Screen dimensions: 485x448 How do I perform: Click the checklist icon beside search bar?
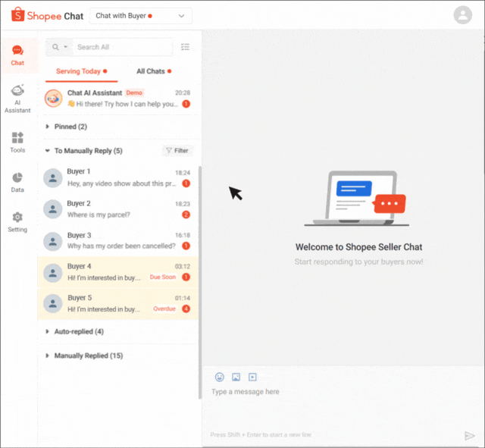point(185,47)
